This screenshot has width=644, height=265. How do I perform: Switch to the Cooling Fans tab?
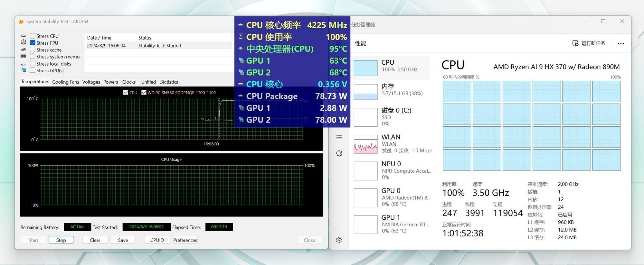tap(66, 82)
